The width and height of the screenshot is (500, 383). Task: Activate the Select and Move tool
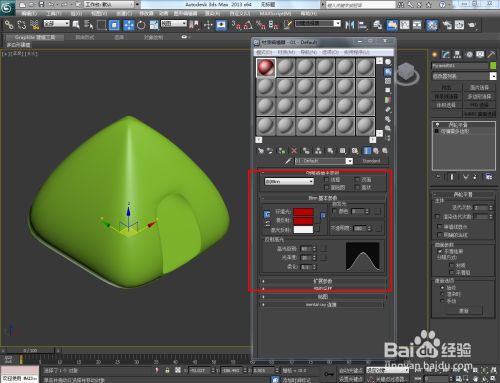129,25
